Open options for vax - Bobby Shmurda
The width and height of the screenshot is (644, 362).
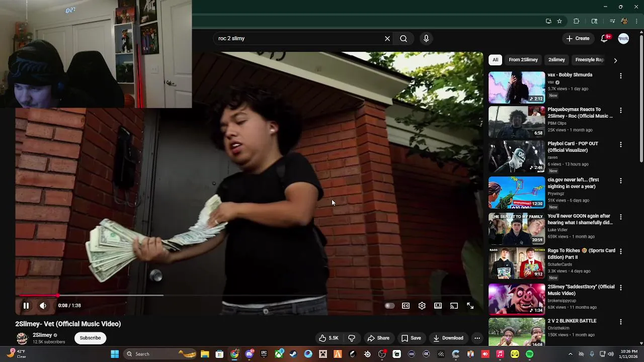click(620, 76)
